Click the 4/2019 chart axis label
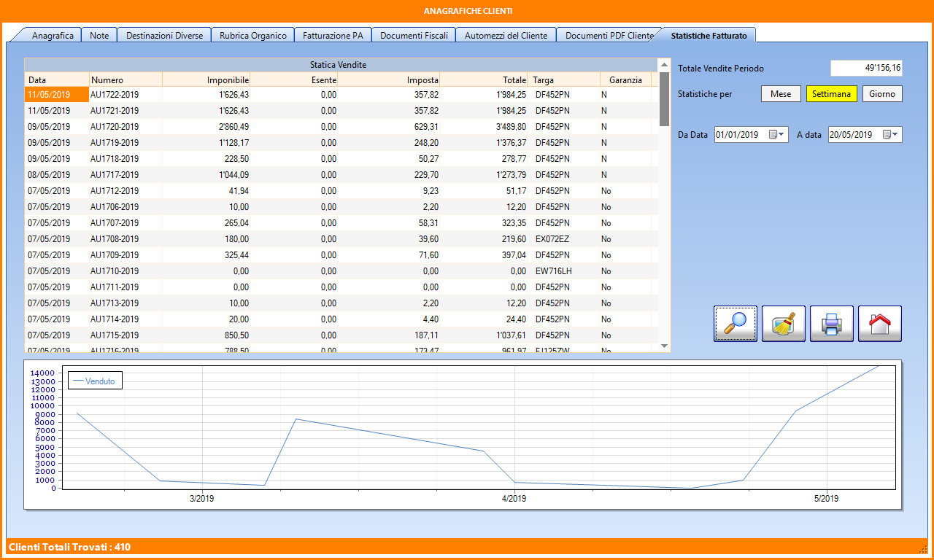The image size is (934, 560). [514, 499]
